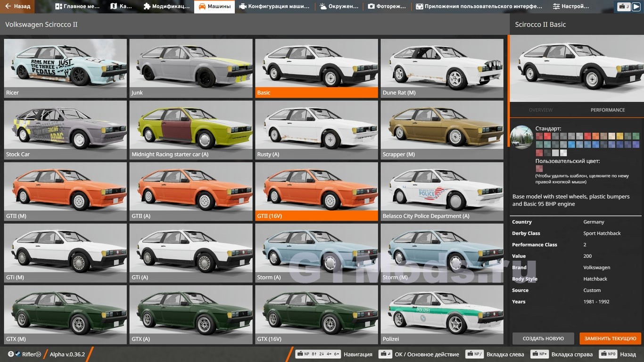Select the GTX (M) configuration
Viewport: 644px width, 362px height.
tap(66, 314)
